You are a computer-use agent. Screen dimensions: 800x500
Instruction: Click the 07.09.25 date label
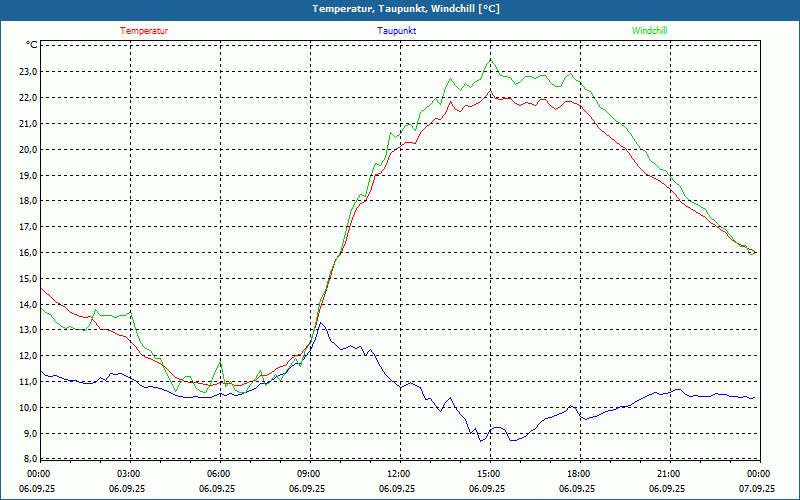(757, 489)
